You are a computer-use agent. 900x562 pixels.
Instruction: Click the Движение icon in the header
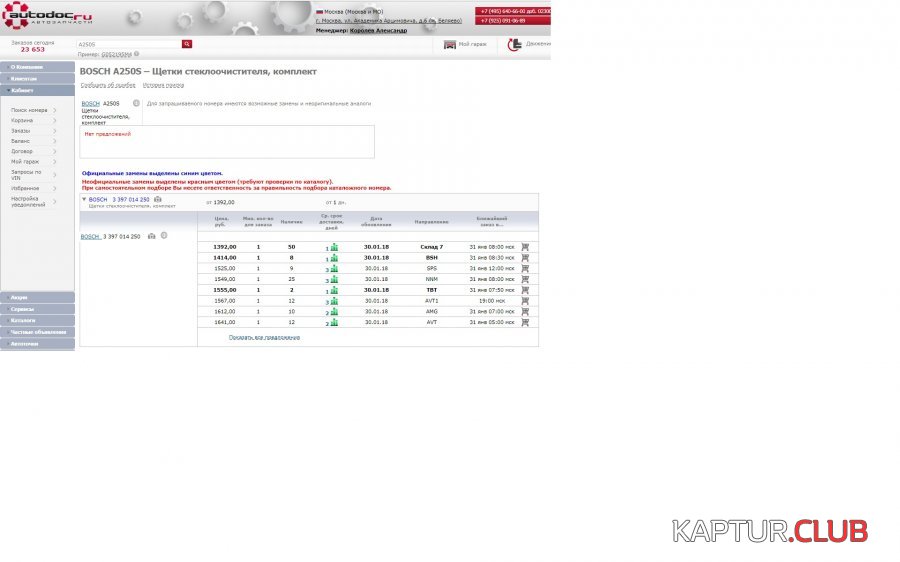(x=514, y=44)
